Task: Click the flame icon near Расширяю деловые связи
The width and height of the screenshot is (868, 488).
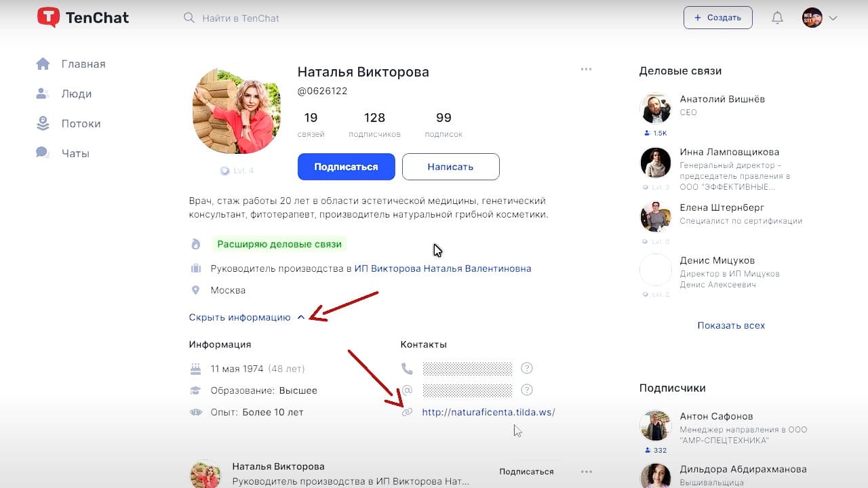Action: pos(196,244)
